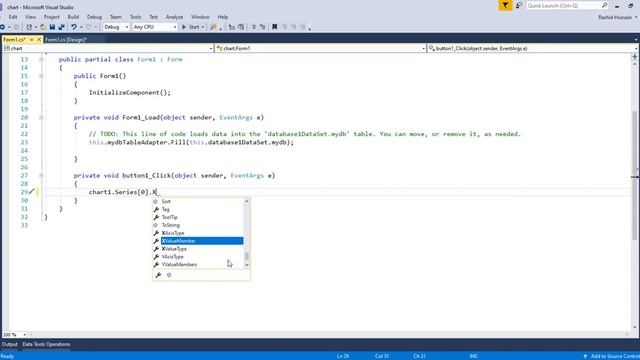Click the feedback icon beside Quick Launch
The width and height of the screenshot is (640, 360).
pos(519,5)
